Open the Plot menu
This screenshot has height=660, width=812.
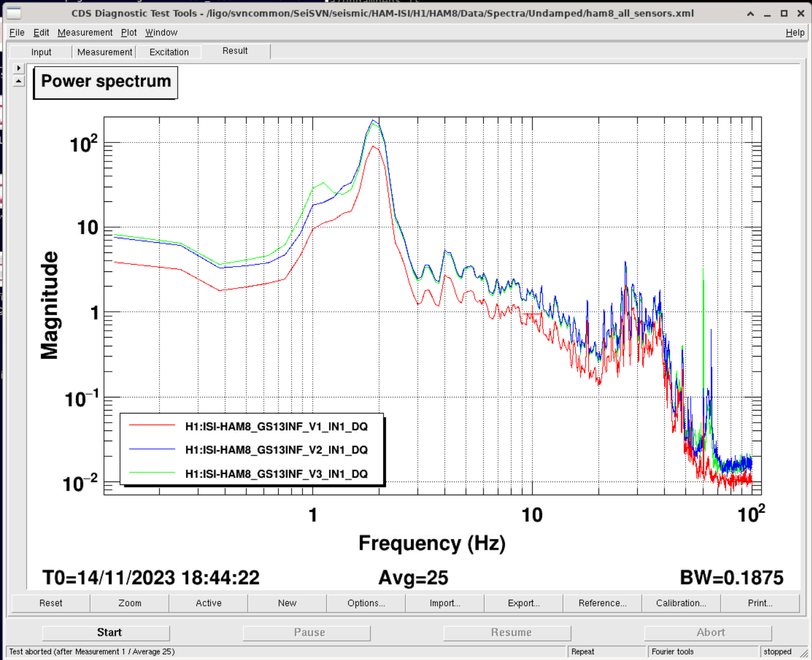pyautogui.click(x=128, y=33)
